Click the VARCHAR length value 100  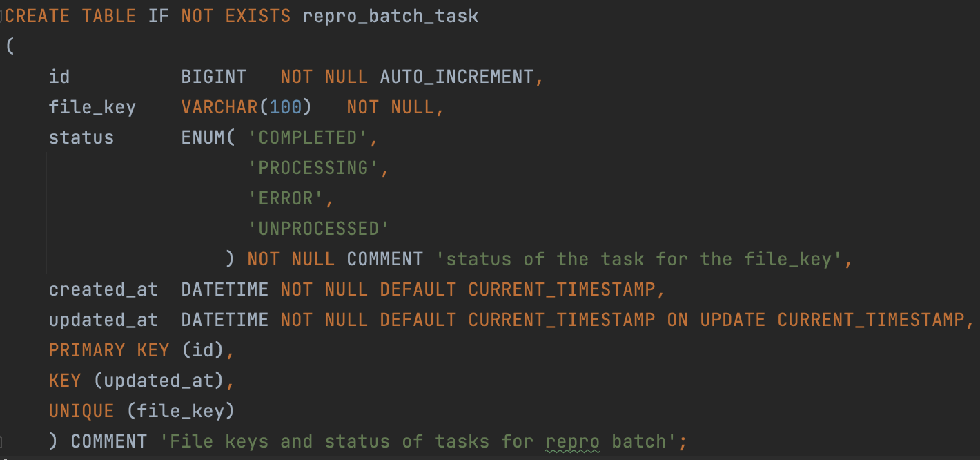[x=285, y=107]
